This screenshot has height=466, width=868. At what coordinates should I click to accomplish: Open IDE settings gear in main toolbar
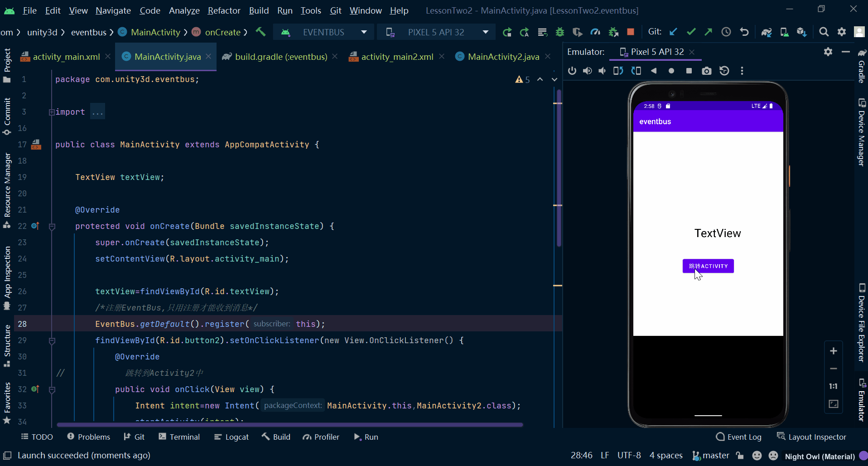842,32
